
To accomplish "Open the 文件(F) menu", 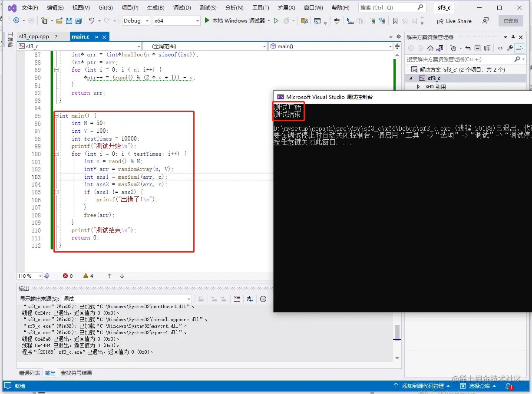I will pos(30,8).
